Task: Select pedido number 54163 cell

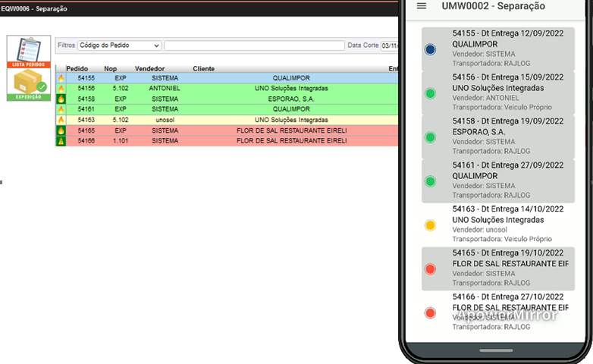Action: [86, 120]
